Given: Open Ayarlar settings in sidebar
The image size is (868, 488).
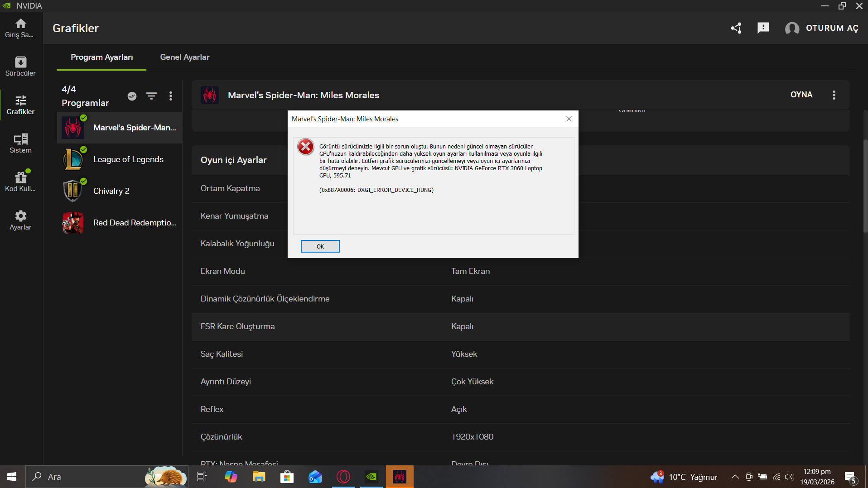Looking at the screenshot, I should click(x=20, y=220).
